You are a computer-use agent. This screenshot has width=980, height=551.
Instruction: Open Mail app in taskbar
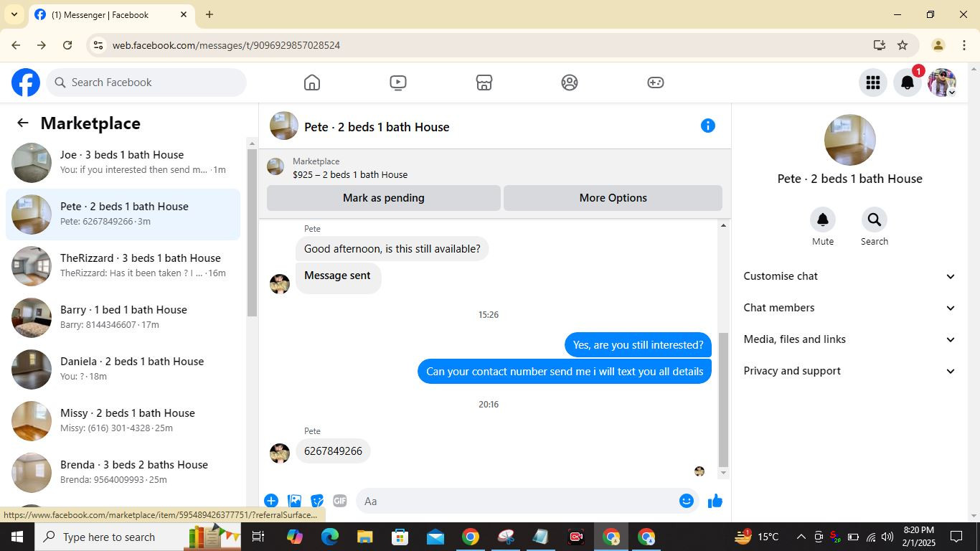(435, 537)
